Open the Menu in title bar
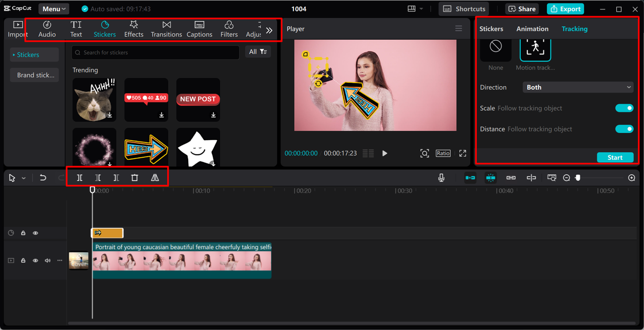This screenshot has height=330, width=644. tap(54, 9)
